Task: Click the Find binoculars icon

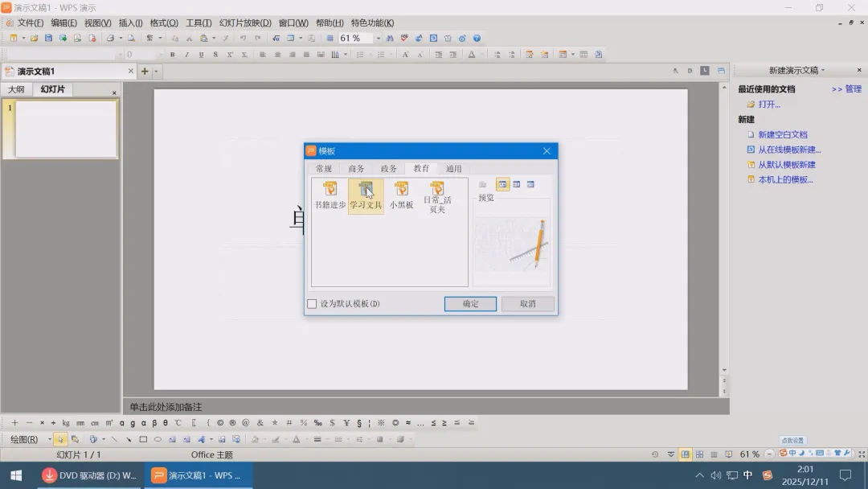Action: [x=391, y=39]
